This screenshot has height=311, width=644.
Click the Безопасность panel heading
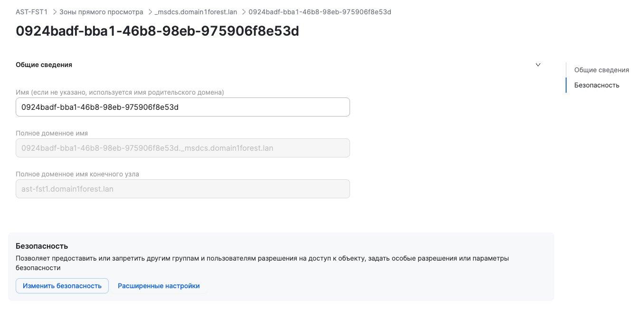coord(42,246)
